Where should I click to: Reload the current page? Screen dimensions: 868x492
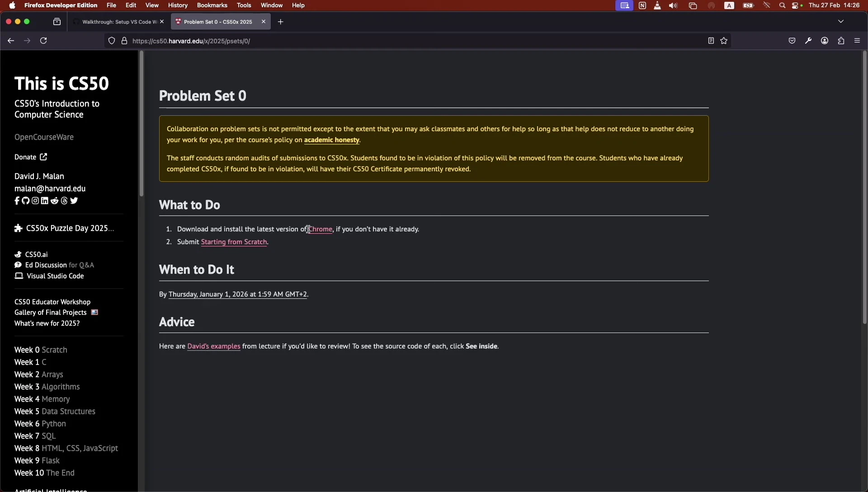click(x=43, y=41)
